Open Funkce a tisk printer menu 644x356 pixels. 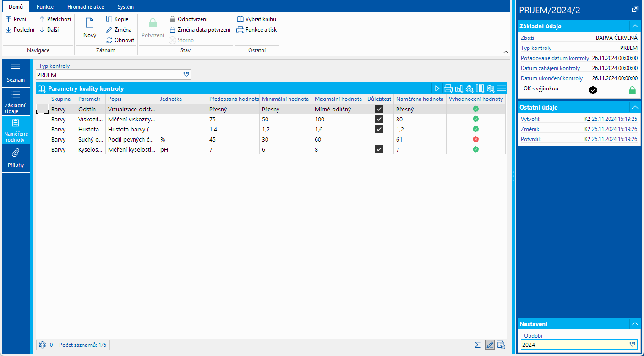pos(257,30)
